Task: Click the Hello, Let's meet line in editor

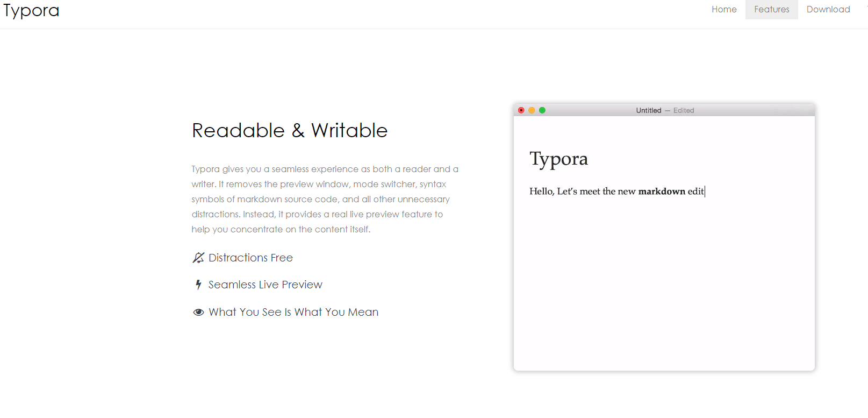Action: coord(616,191)
